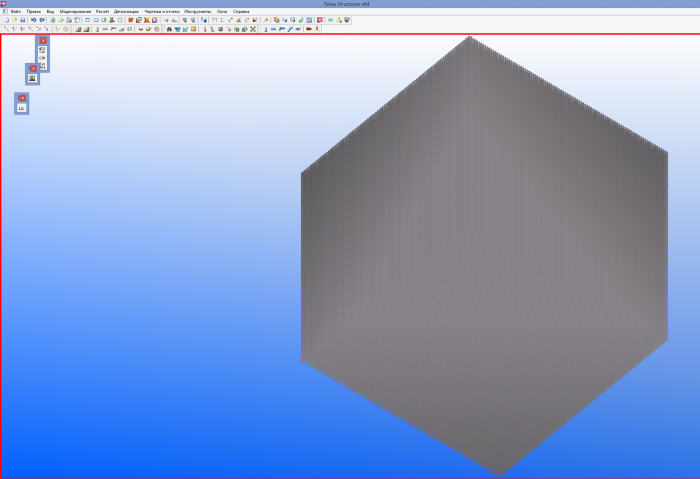Click the first snap icon in second toolbar row
700x479 pixels.
point(6,29)
